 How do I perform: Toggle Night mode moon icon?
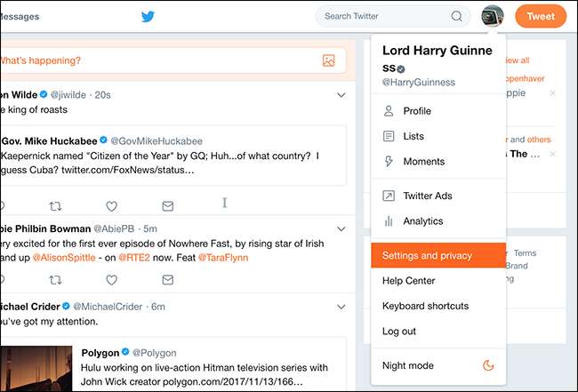pyautogui.click(x=487, y=365)
